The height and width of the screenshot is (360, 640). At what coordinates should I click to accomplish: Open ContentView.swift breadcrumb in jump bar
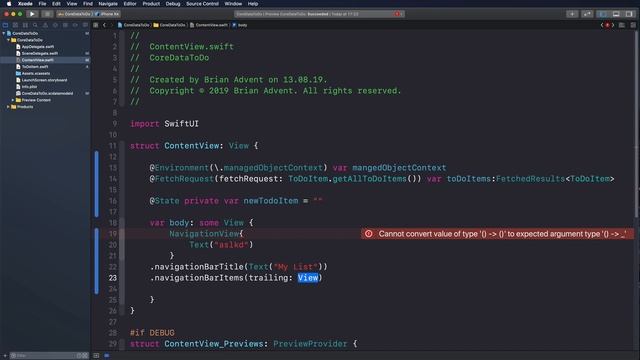click(209, 25)
